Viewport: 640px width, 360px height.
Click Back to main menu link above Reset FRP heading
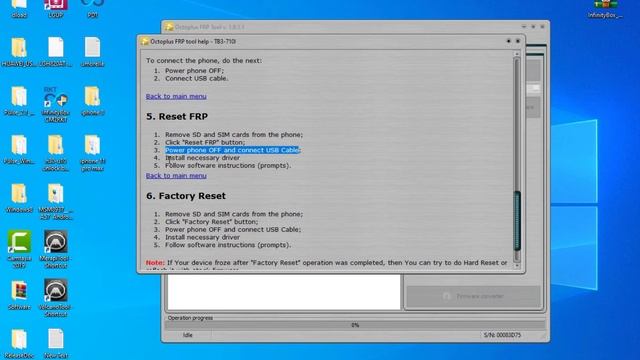[176, 96]
